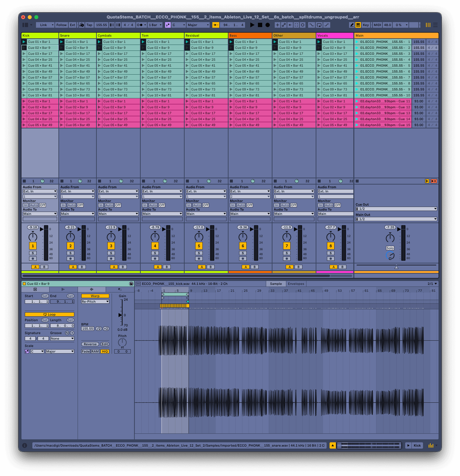This screenshot has width=460, height=476.
Task: Switch to Session view with horizontal lines icon
Action: 435,25
